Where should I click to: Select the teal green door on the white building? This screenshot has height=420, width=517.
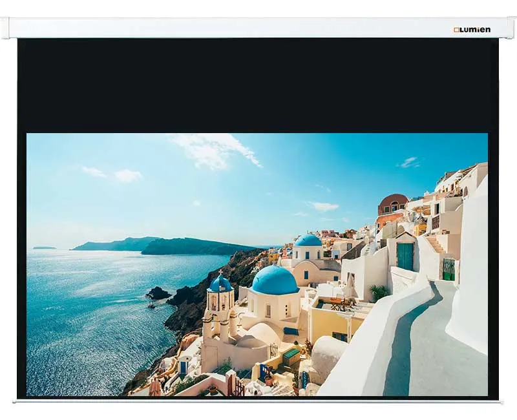pos(405,257)
